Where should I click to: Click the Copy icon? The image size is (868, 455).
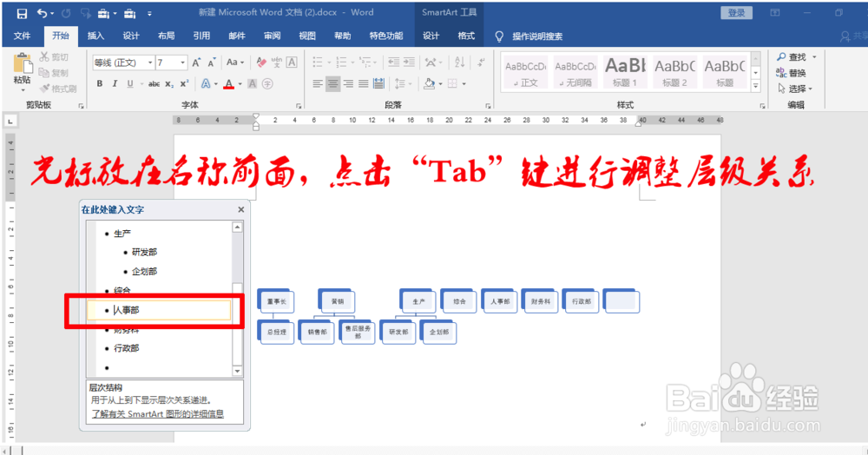(44, 73)
